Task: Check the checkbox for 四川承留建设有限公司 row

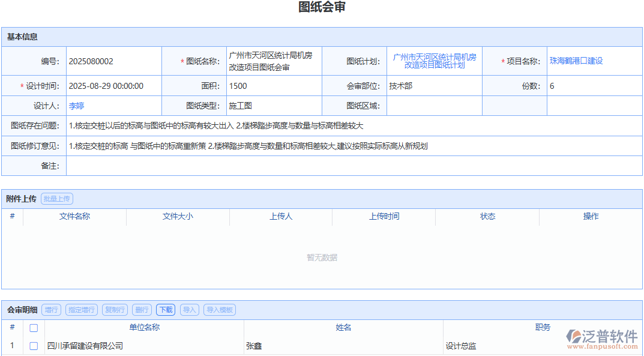Action: click(x=34, y=345)
